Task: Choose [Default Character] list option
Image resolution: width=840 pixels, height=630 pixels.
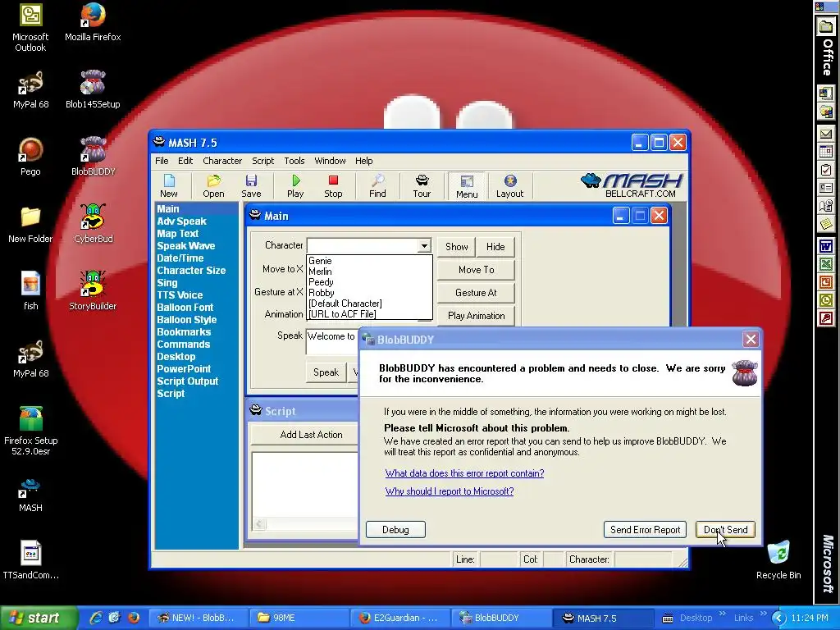Action: (x=369, y=304)
